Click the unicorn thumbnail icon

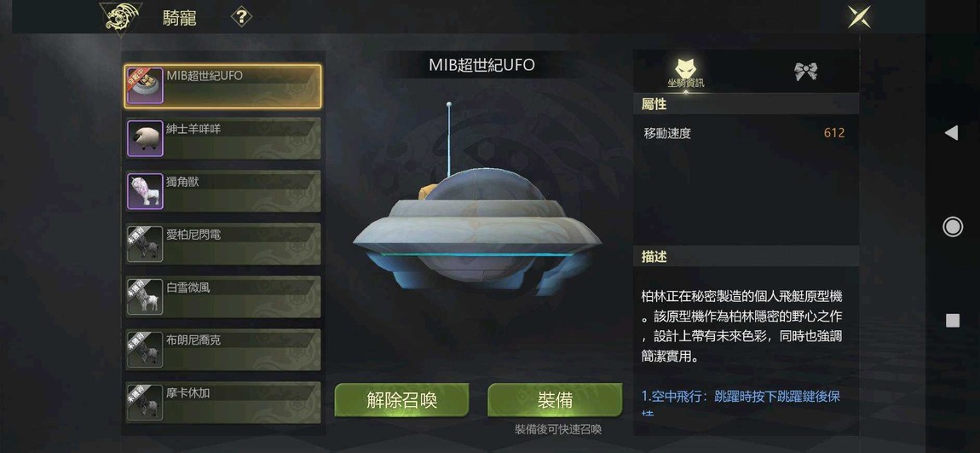[145, 191]
